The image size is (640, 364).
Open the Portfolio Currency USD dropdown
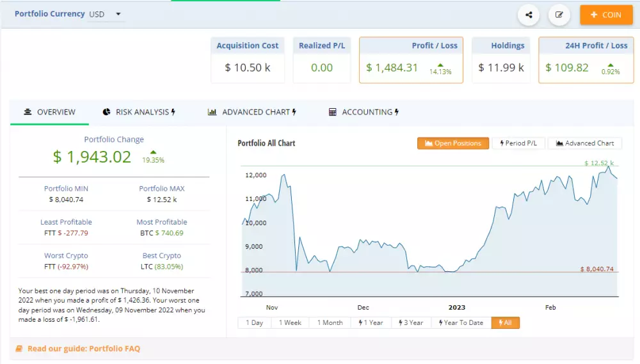(106, 14)
